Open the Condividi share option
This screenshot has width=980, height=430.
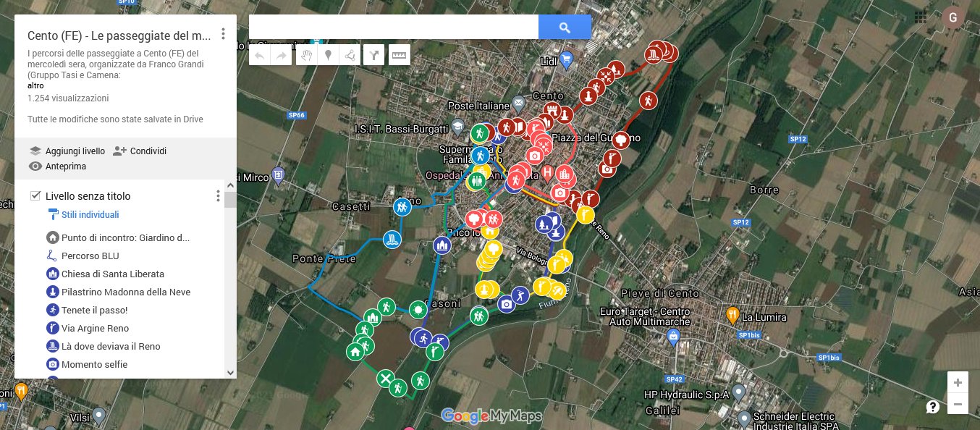coord(140,151)
